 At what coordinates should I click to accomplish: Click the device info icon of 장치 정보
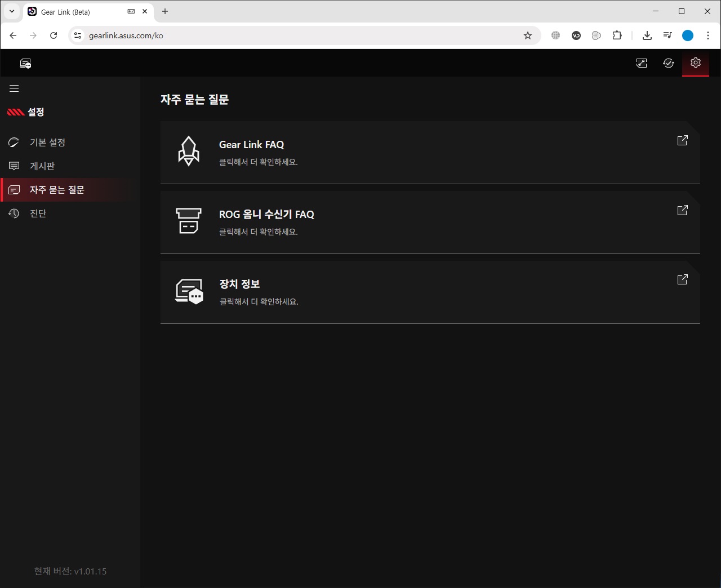189,291
